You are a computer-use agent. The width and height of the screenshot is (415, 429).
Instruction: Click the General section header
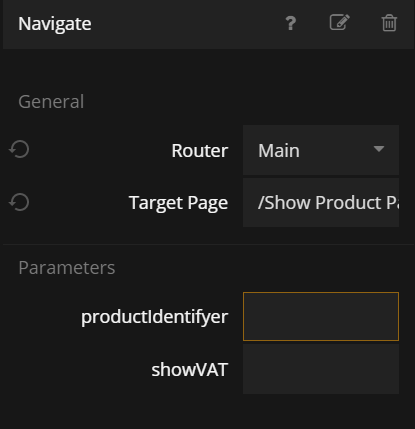(51, 102)
